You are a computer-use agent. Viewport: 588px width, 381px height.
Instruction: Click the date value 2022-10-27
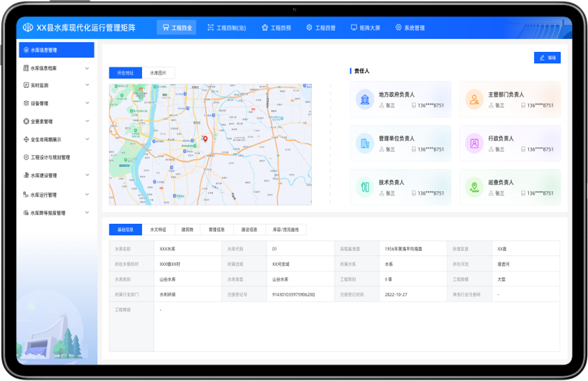coord(396,295)
